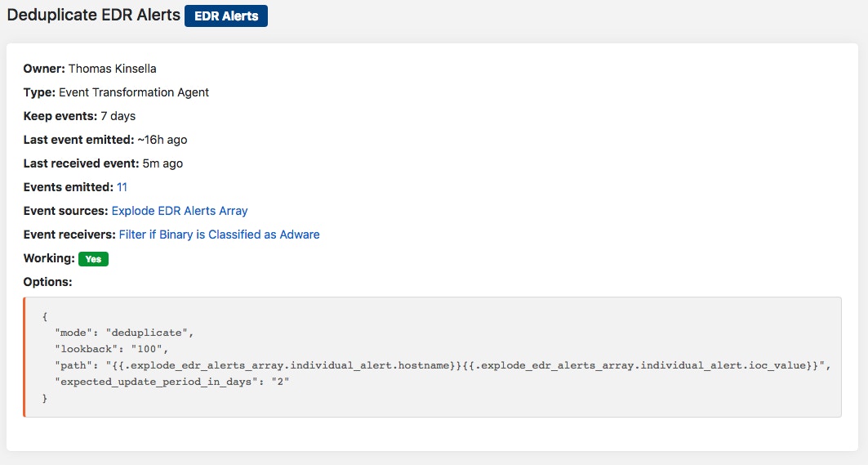Click the 5m ago last received value

pos(162,163)
